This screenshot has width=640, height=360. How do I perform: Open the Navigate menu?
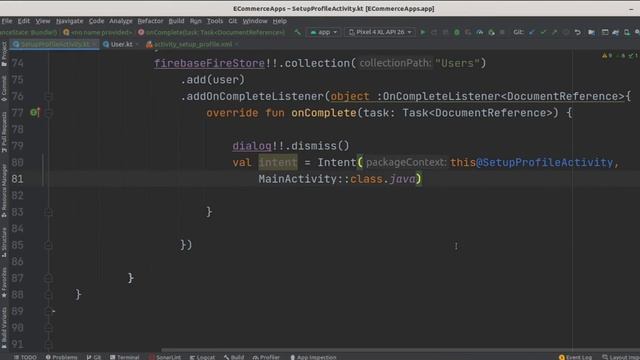click(x=69, y=21)
